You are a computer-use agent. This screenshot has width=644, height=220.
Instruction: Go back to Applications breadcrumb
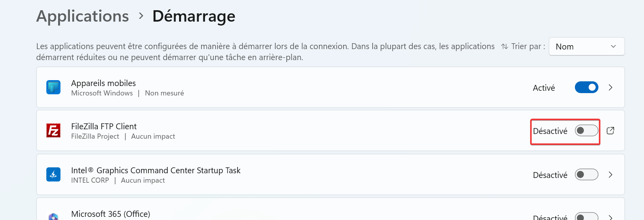(82, 16)
